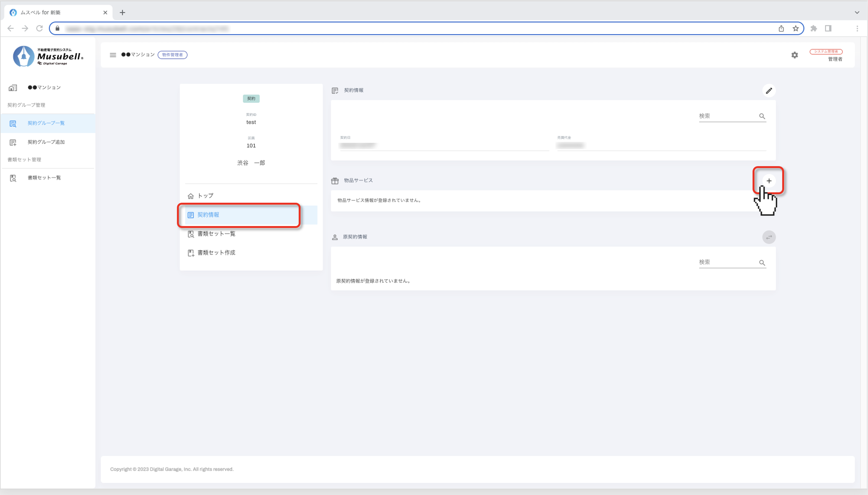This screenshot has width=868, height=495.
Task: Click the 物件管理者 role badge
Action: [x=173, y=55]
